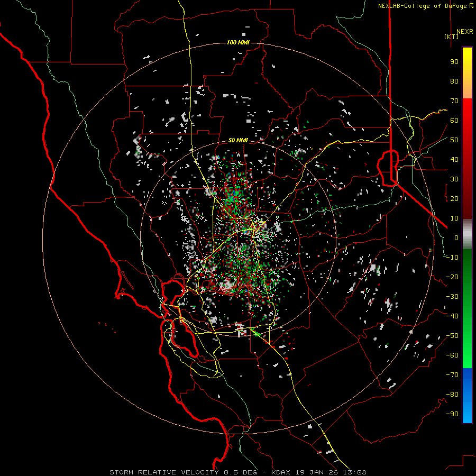This screenshot has width=476, height=476.
Task: Click the NEXLAB-College of DuPage credit text
Action: (425, 6)
